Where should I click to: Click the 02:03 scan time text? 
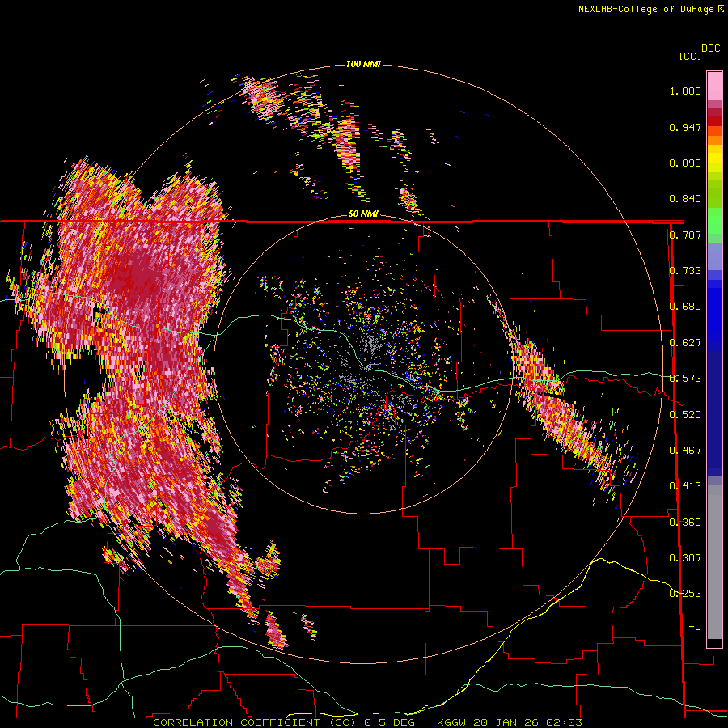(x=563, y=722)
